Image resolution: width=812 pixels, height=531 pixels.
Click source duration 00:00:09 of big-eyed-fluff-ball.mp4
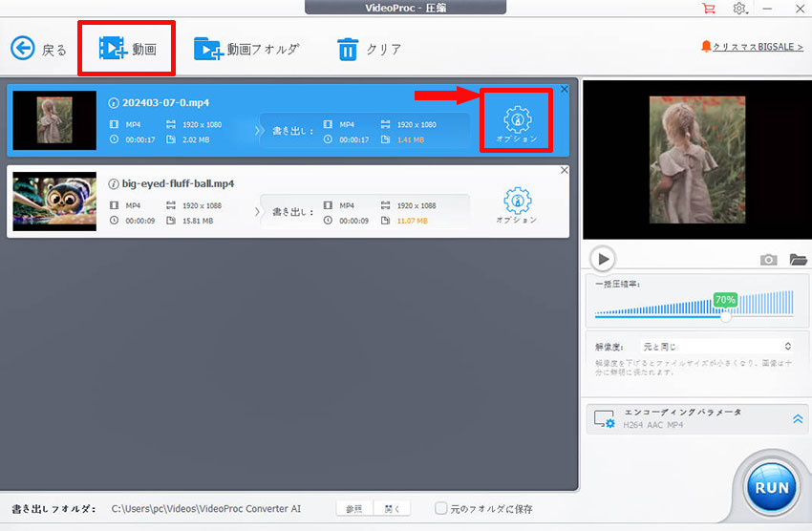139,221
